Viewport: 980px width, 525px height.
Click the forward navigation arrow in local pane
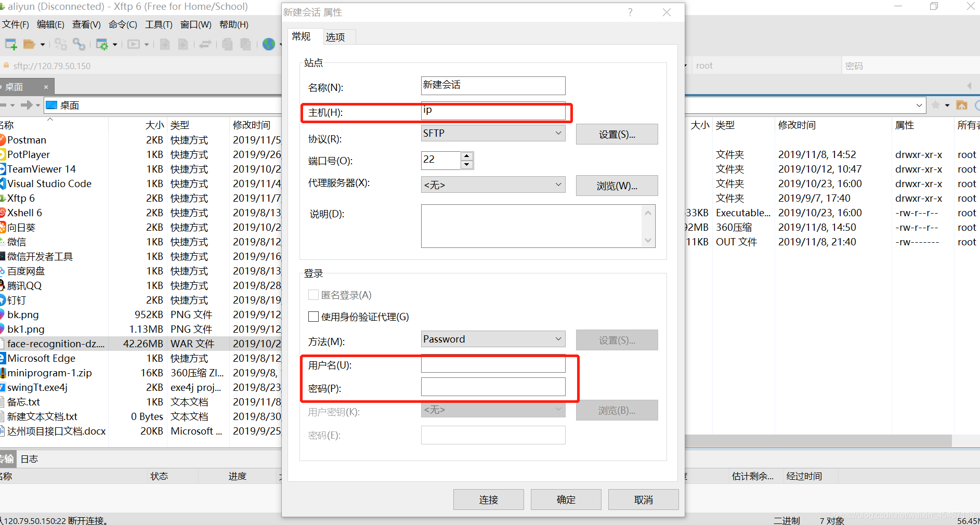(x=27, y=105)
